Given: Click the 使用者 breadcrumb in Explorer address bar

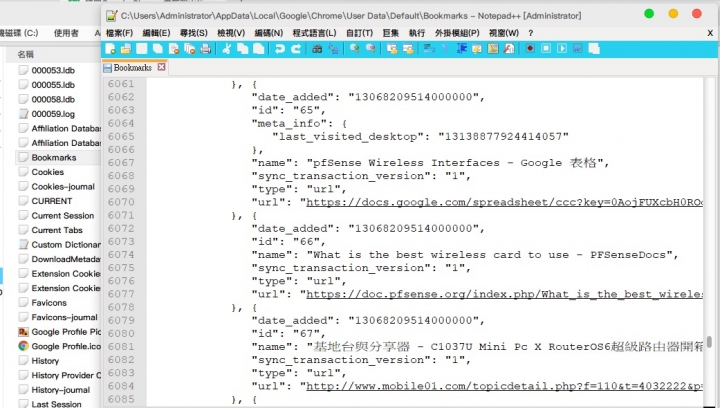Looking at the screenshot, I should (x=66, y=33).
